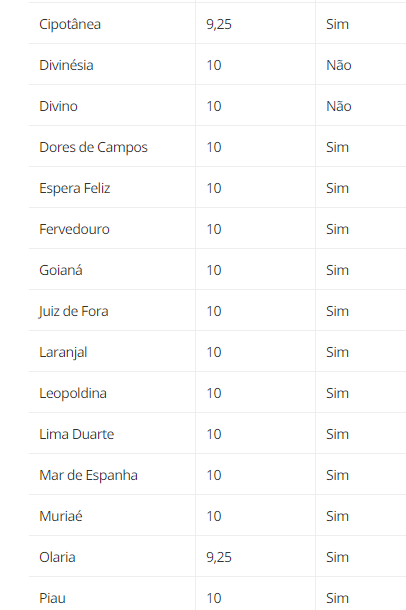Click the Espera Feliz entry

click(x=75, y=188)
